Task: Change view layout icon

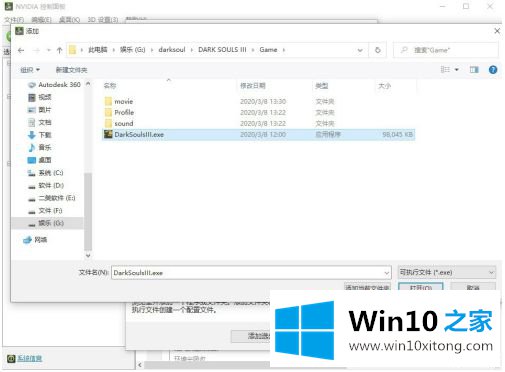Action: (x=445, y=69)
